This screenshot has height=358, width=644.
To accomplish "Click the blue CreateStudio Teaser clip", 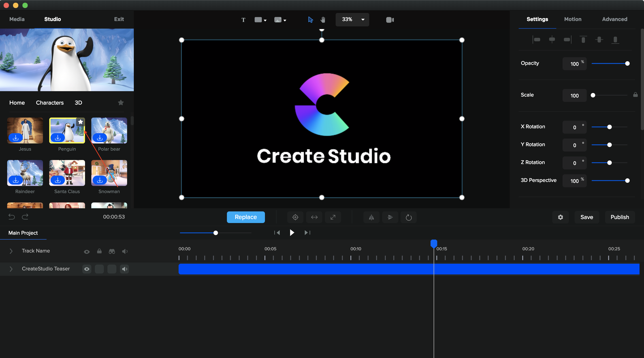I will 409,269.
